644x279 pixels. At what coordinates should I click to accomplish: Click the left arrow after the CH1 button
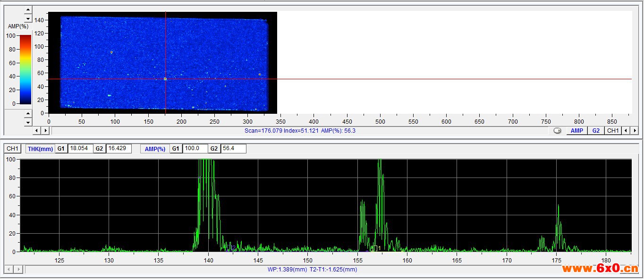pyautogui.click(x=626, y=131)
